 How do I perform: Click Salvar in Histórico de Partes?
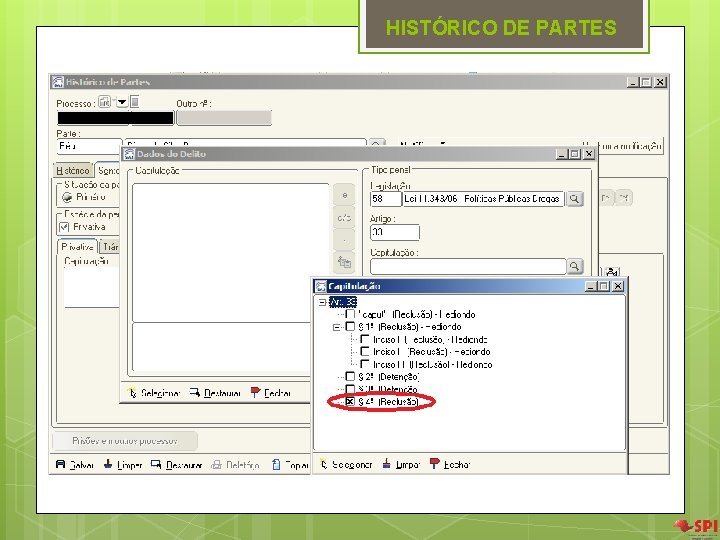pyautogui.click(x=75, y=465)
